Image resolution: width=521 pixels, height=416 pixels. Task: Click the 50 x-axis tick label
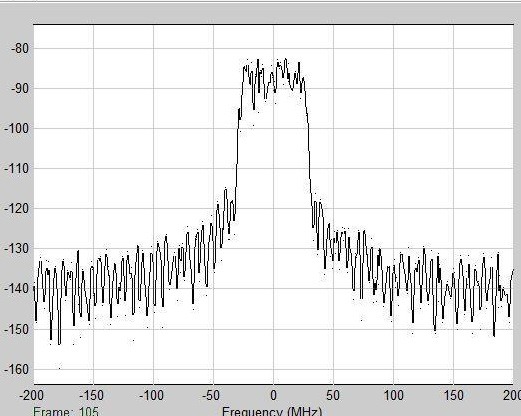(x=333, y=396)
